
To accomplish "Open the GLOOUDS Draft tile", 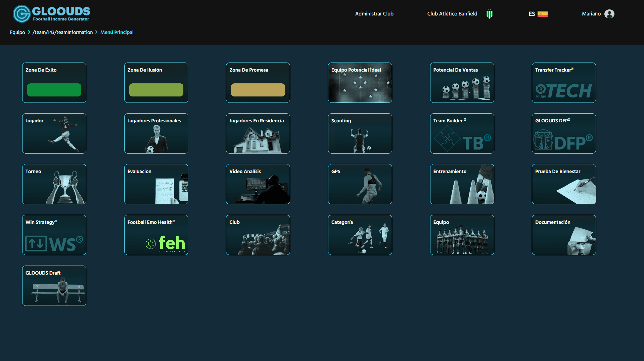I will coord(54,286).
